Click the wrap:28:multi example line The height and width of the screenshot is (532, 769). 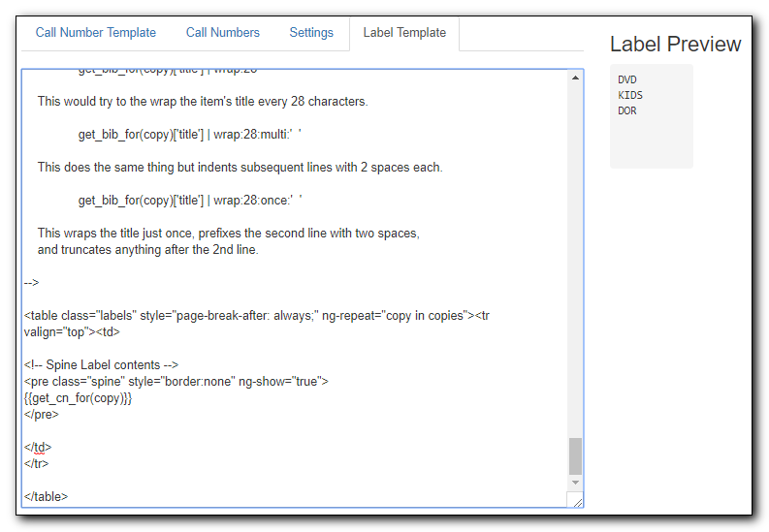(x=190, y=135)
